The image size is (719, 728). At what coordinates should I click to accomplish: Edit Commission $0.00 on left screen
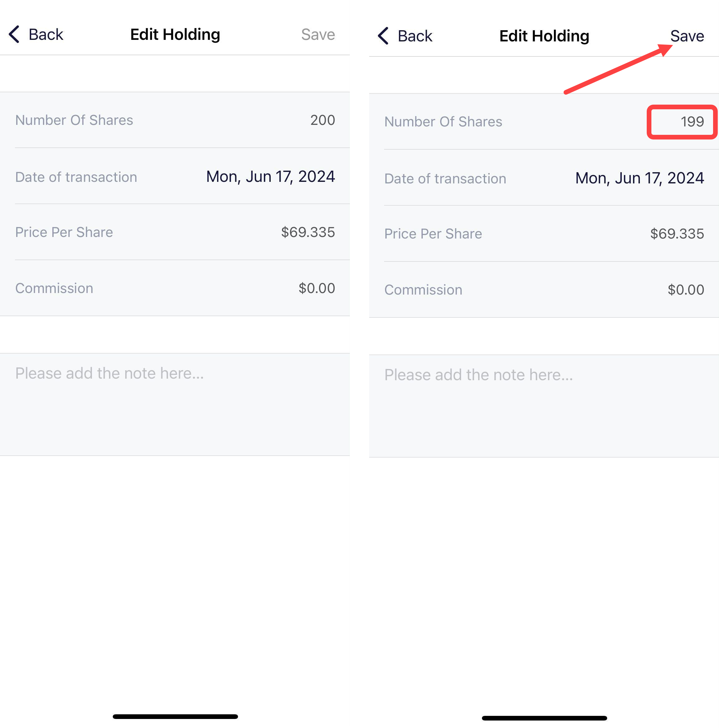click(x=316, y=288)
